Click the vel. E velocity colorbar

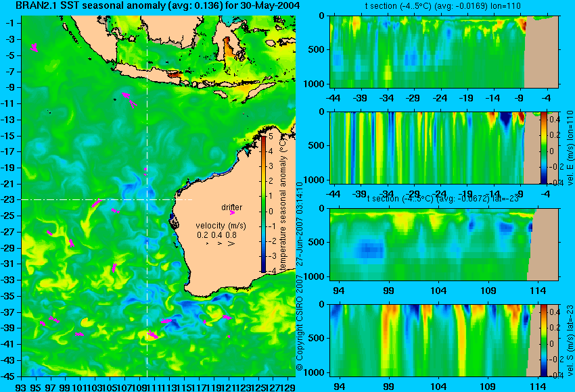point(544,147)
